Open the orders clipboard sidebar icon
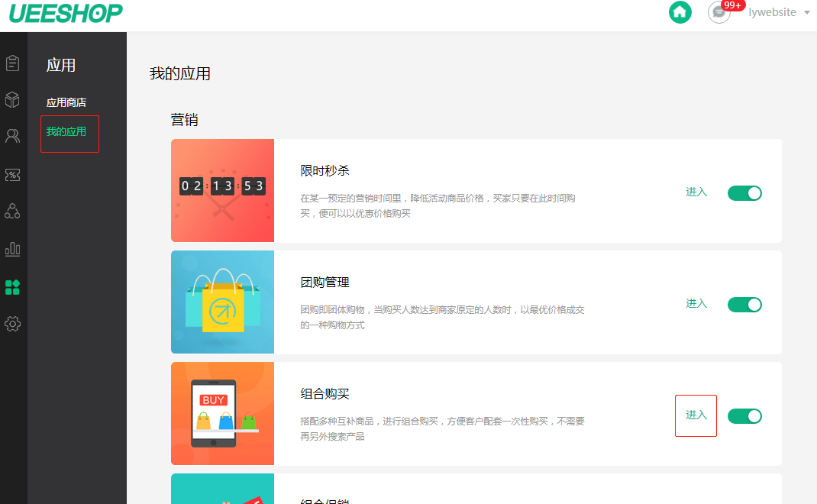The height and width of the screenshot is (504, 817). pos(12,63)
